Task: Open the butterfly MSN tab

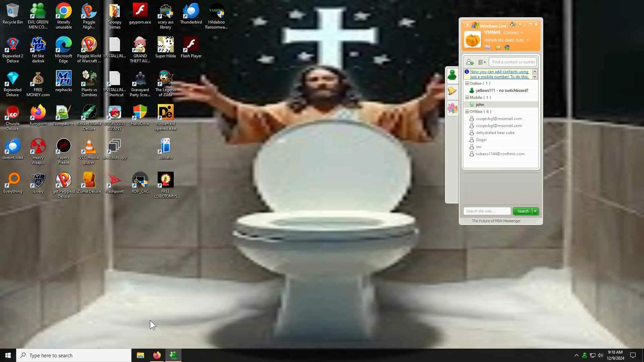Action: click(452, 108)
